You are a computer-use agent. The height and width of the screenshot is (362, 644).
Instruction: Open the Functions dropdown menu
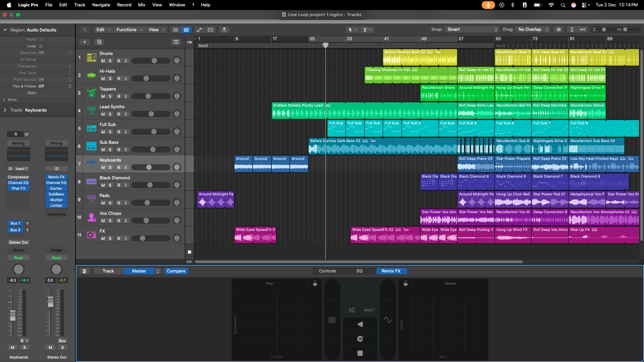(130, 30)
